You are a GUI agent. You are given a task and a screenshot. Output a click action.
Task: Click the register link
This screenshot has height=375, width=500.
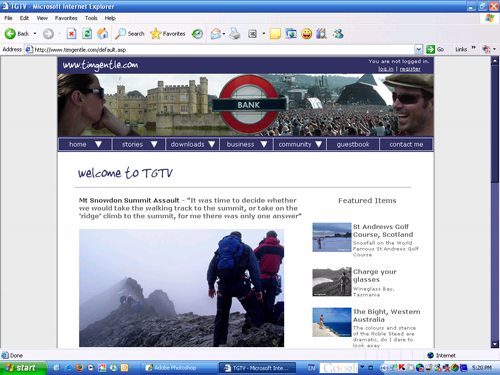[x=410, y=69]
